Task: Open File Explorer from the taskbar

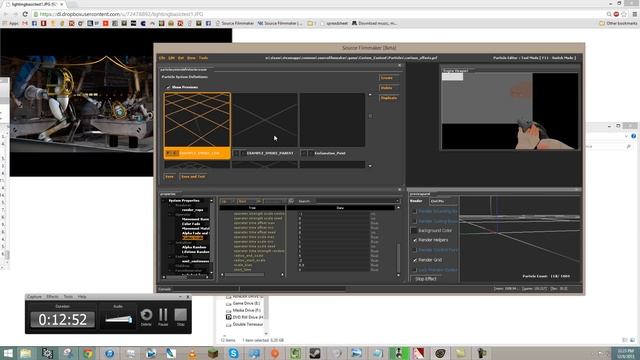Action: pyautogui.click(x=26, y=353)
